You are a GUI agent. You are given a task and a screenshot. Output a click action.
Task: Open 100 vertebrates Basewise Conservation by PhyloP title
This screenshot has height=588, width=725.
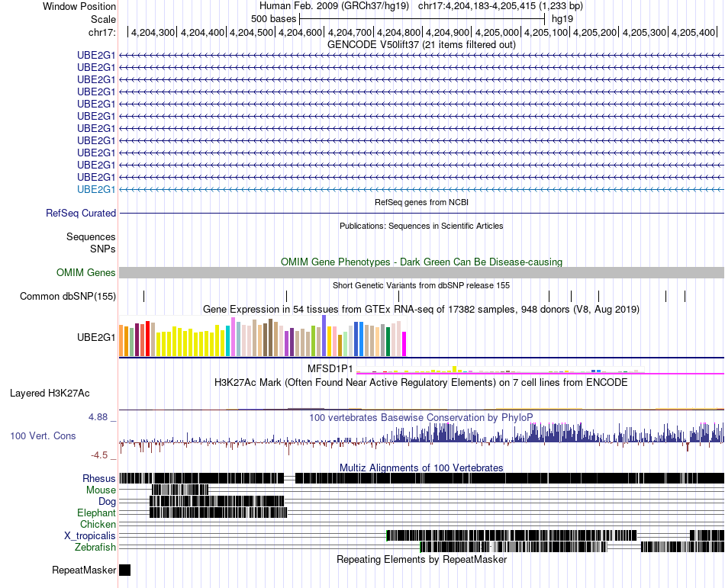(421, 418)
